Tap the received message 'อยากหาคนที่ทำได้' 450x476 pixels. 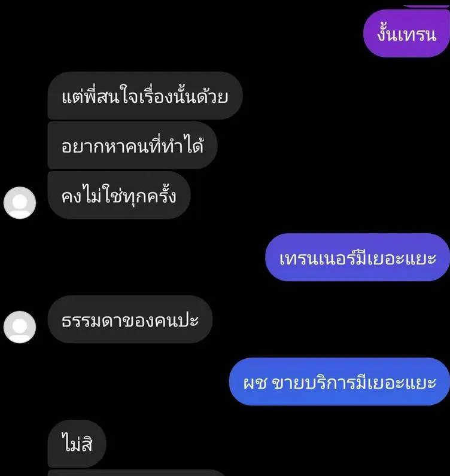click(132, 145)
